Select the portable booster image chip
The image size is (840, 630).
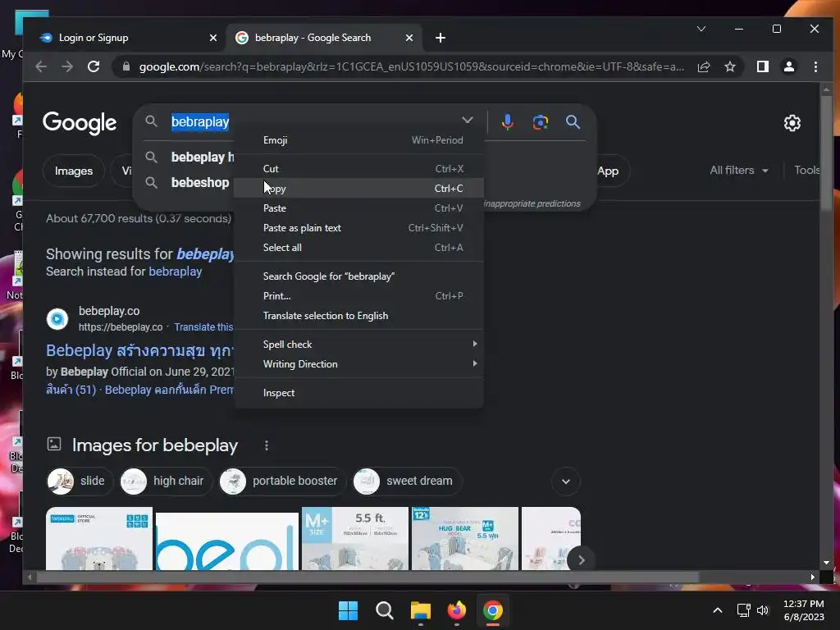point(282,481)
